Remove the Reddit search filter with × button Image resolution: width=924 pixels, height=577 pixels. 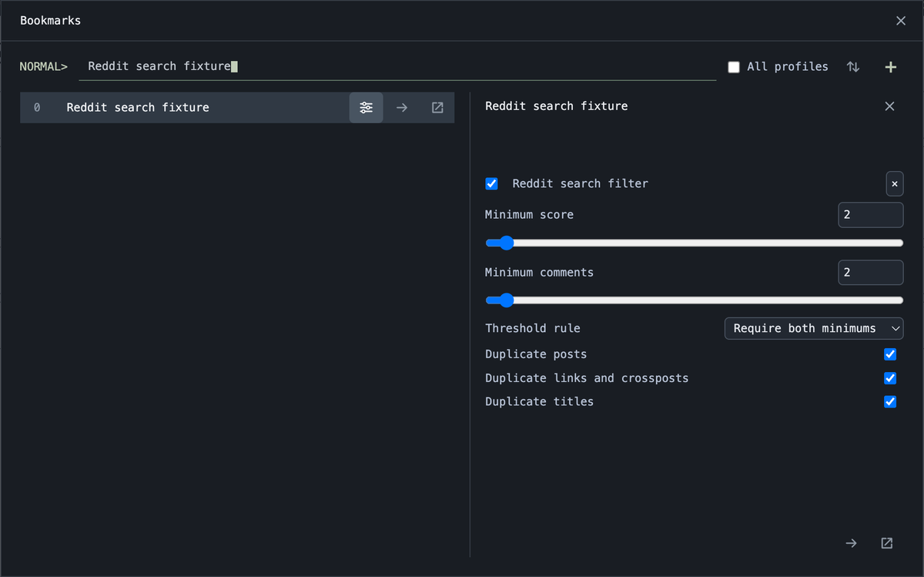click(x=894, y=184)
